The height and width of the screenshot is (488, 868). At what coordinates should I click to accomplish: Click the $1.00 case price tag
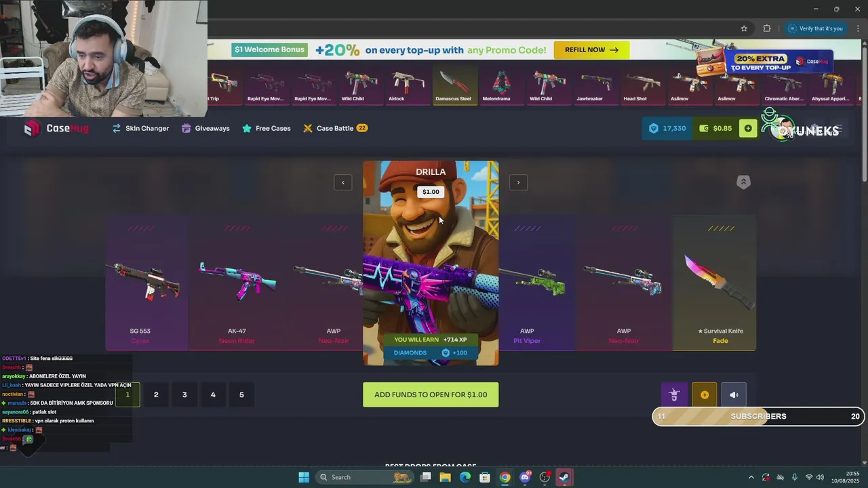pos(431,192)
